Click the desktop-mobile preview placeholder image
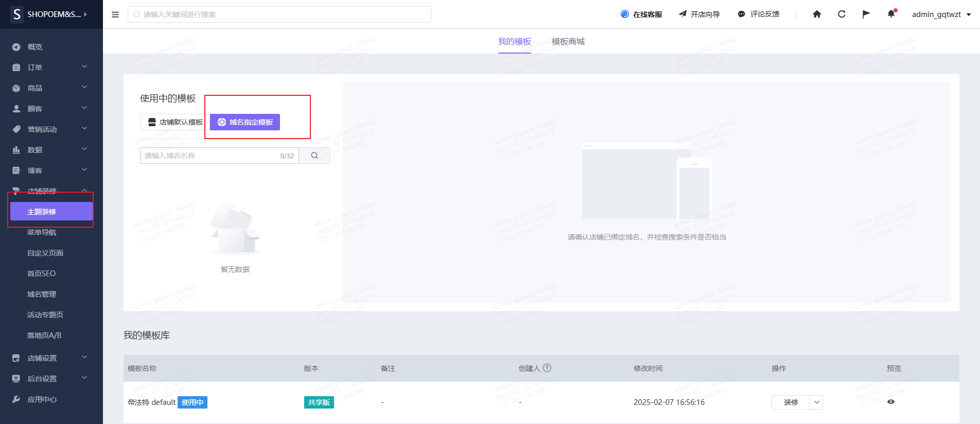 pos(647,181)
